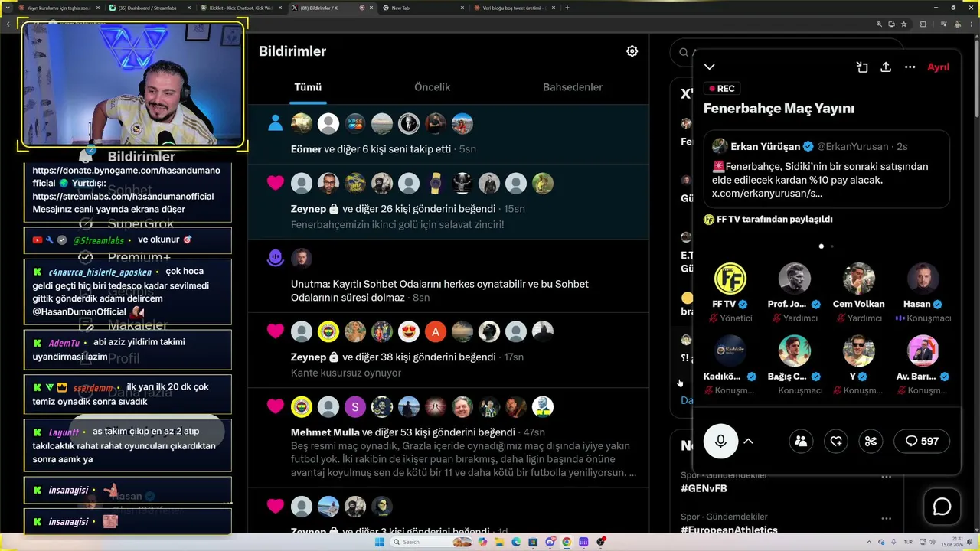This screenshot has width=980, height=551.
Task: Open the floating chat bubble button
Action: coord(942,507)
